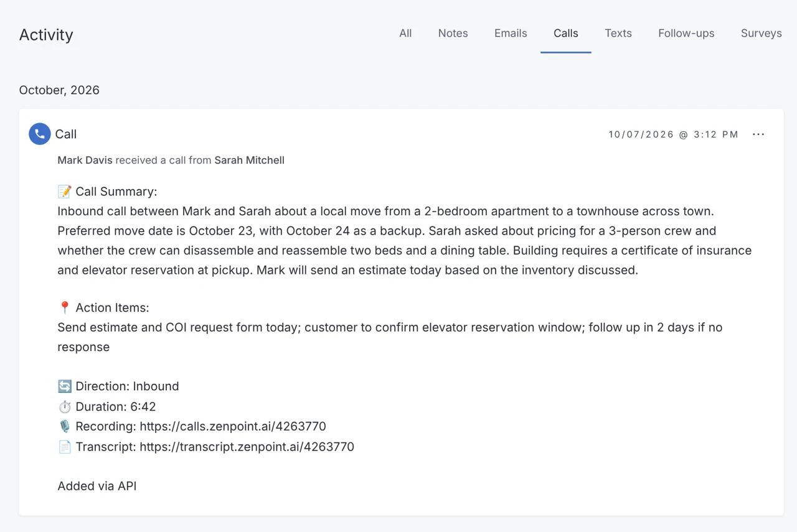
Task: Click the name Sarah Mitchell
Action: pyautogui.click(x=249, y=160)
